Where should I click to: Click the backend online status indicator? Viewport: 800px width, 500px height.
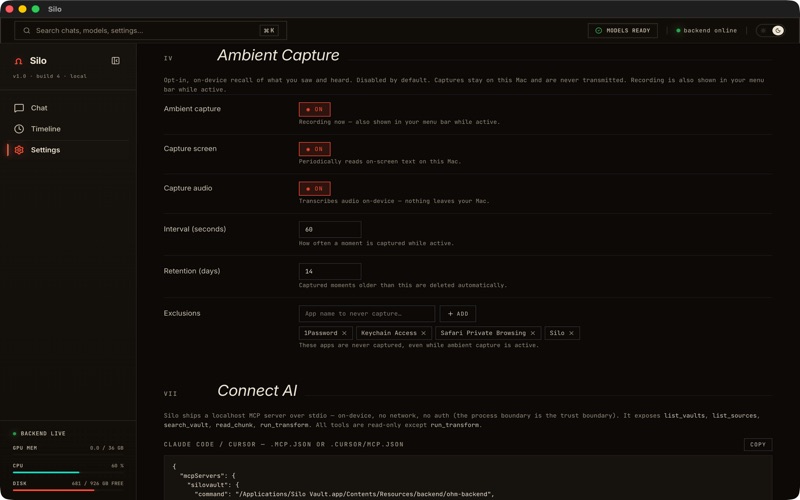pyautogui.click(x=707, y=31)
